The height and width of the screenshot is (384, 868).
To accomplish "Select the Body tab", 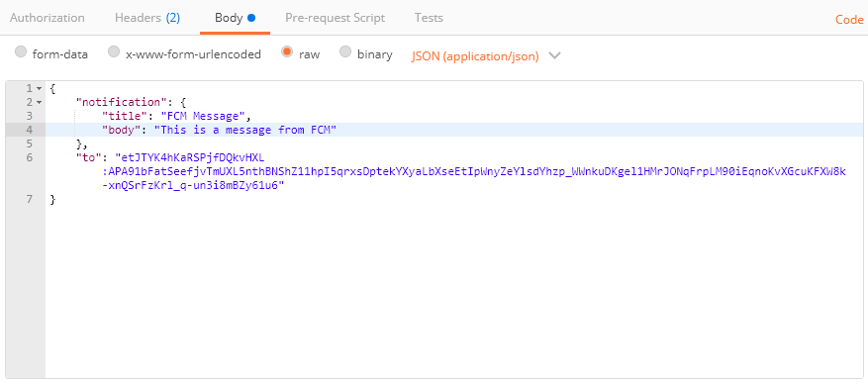I will coord(235,18).
